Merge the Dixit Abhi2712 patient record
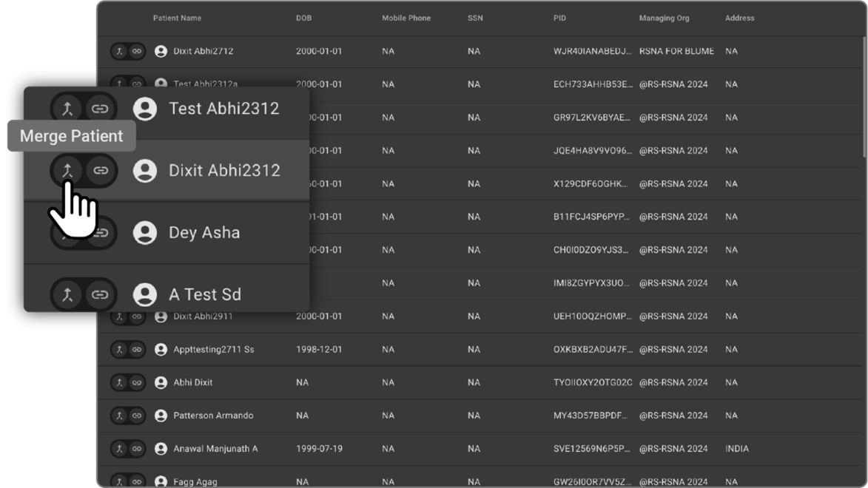This screenshot has height=488, width=868. click(120, 52)
